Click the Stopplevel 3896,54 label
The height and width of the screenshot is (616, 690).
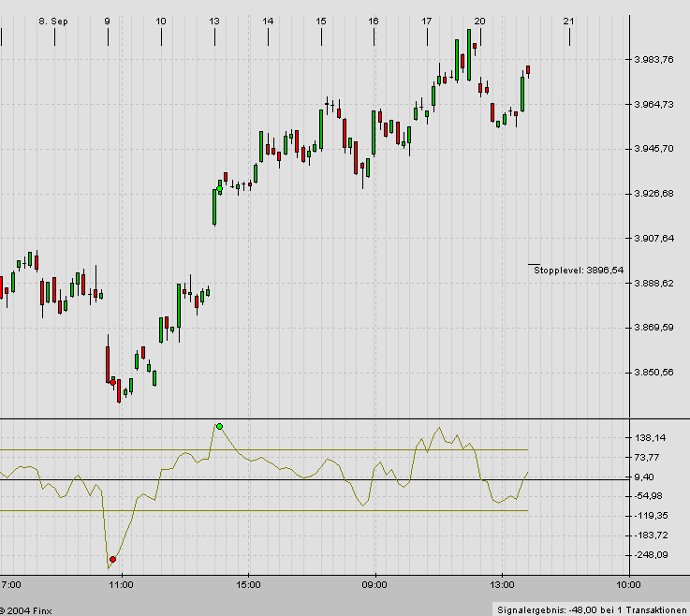coord(578,270)
